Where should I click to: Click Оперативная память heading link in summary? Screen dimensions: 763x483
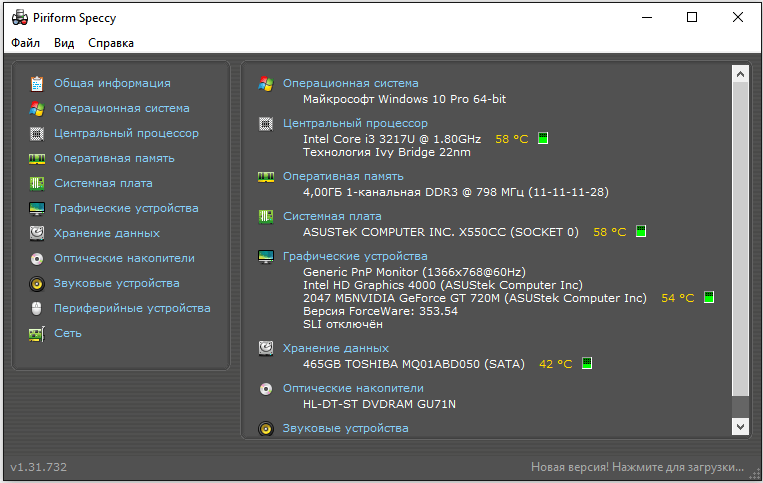tap(343, 177)
